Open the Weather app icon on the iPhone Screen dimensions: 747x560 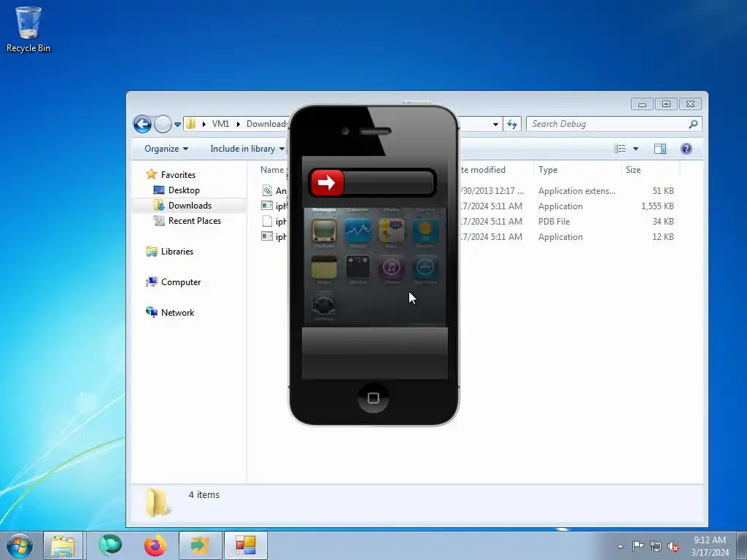425,231
